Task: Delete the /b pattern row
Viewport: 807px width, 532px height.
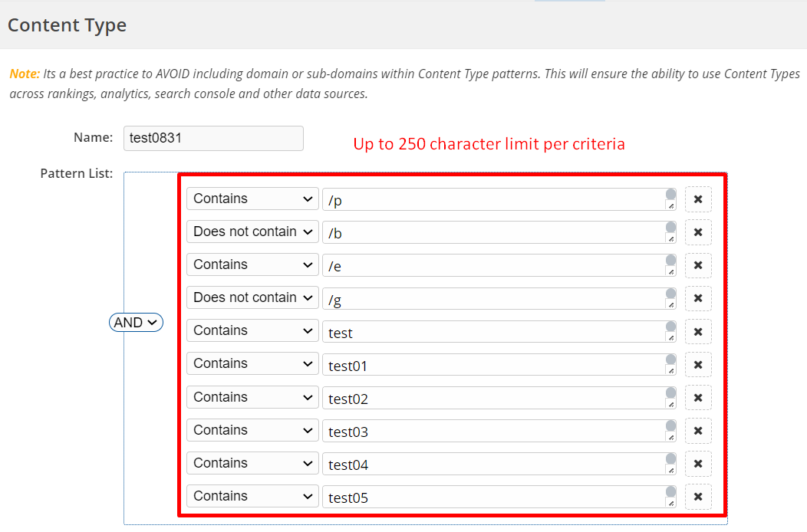Action: coord(697,232)
